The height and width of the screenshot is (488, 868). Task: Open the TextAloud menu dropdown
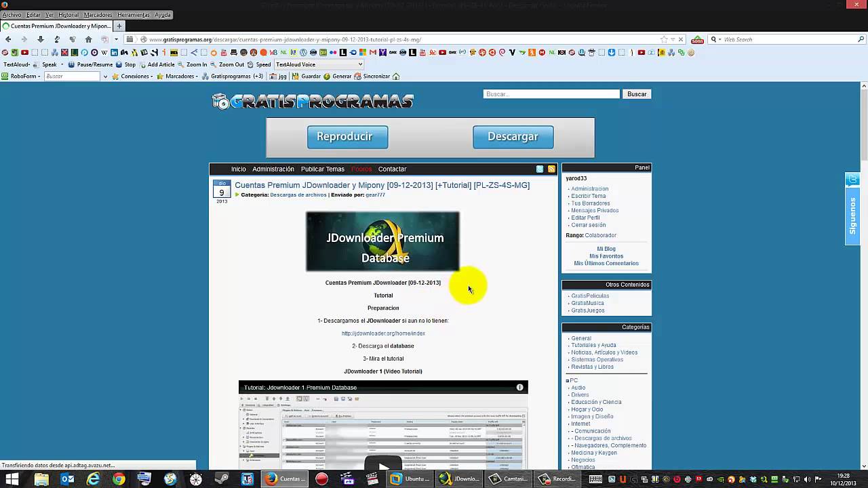point(18,64)
